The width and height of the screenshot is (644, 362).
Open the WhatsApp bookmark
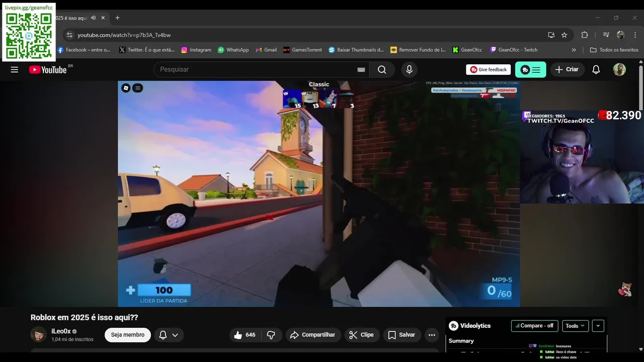[233, 50]
